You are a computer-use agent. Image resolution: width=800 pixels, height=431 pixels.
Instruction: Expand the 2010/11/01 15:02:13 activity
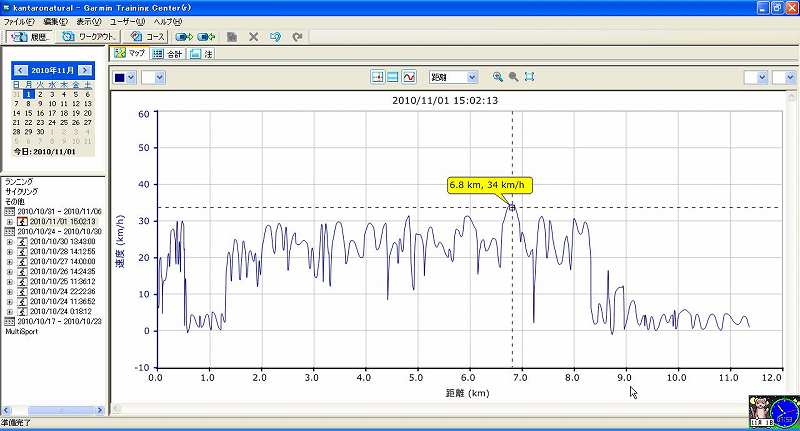[x=9, y=222]
